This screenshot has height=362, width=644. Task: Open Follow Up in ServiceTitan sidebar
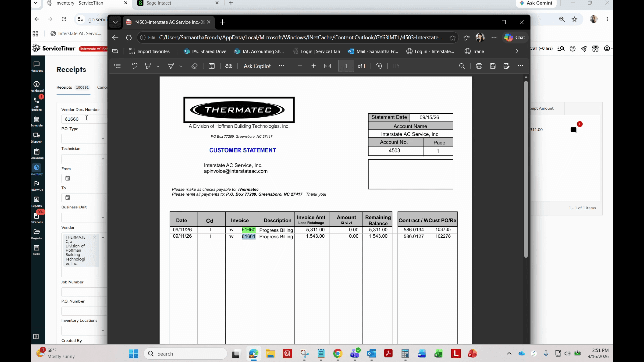[37, 185]
